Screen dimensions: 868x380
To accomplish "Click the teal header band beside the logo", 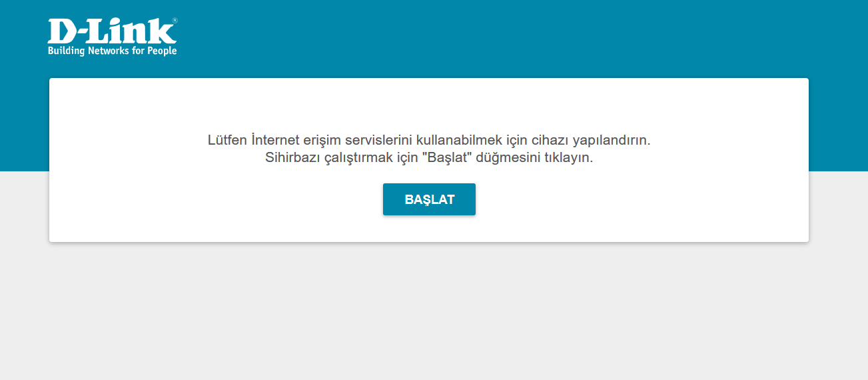I will (500, 37).
